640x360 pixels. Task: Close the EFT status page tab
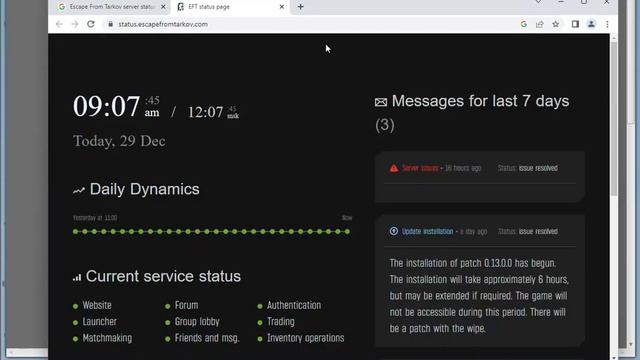click(282, 7)
